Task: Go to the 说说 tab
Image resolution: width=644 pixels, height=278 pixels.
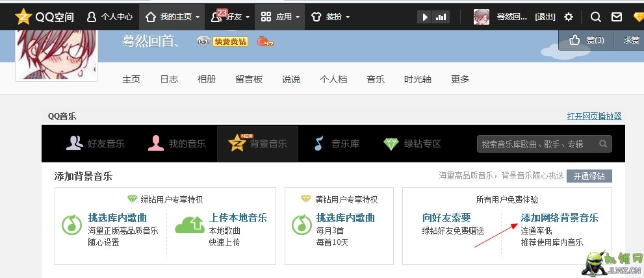Action: coord(290,79)
